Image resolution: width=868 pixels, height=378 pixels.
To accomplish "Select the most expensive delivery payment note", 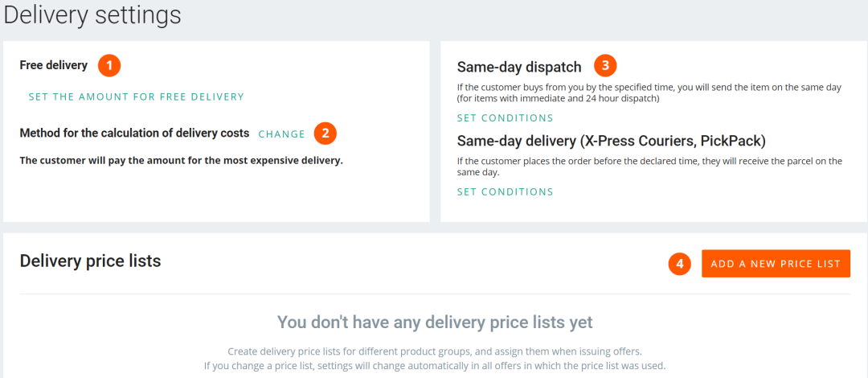I will pyautogui.click(x=181, y=160).
